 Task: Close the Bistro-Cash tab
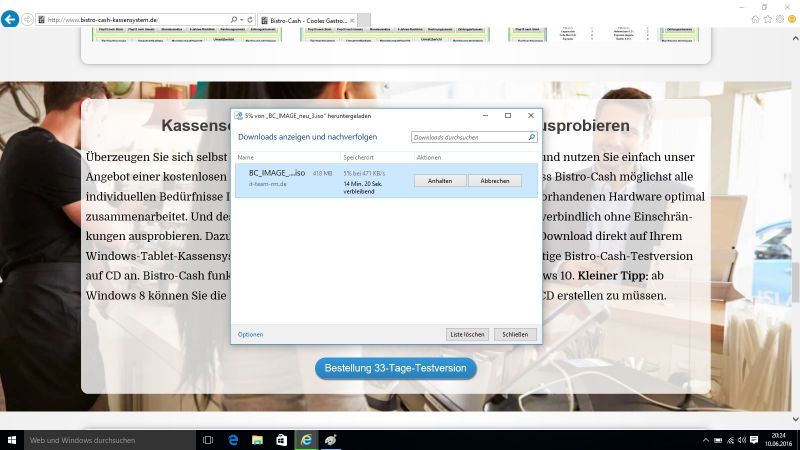(352, 20)
